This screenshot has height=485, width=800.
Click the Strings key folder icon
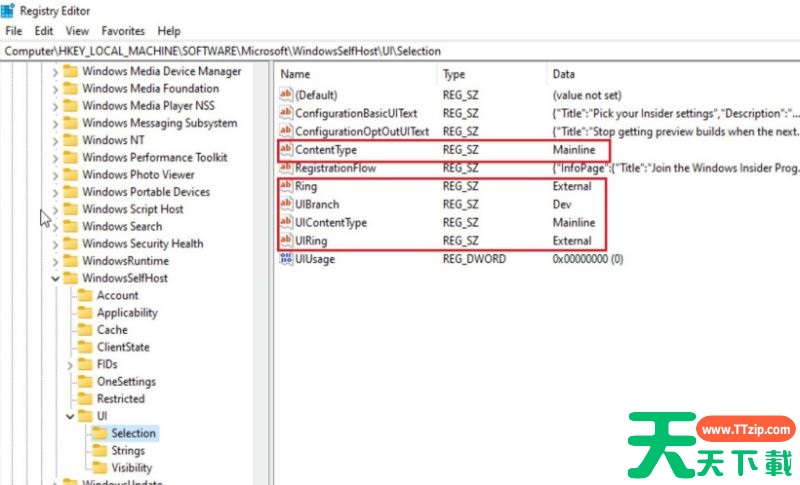(x=99, y=450)
